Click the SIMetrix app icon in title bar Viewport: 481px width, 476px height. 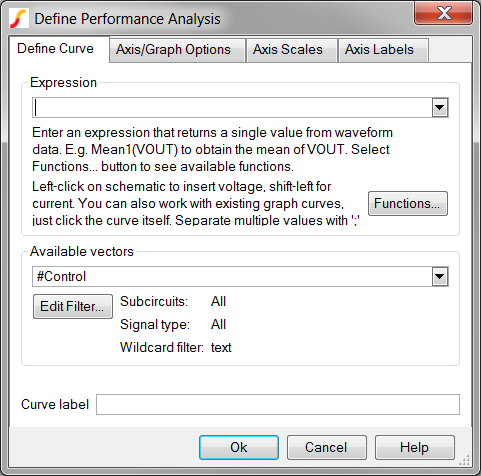click(19, 18)
